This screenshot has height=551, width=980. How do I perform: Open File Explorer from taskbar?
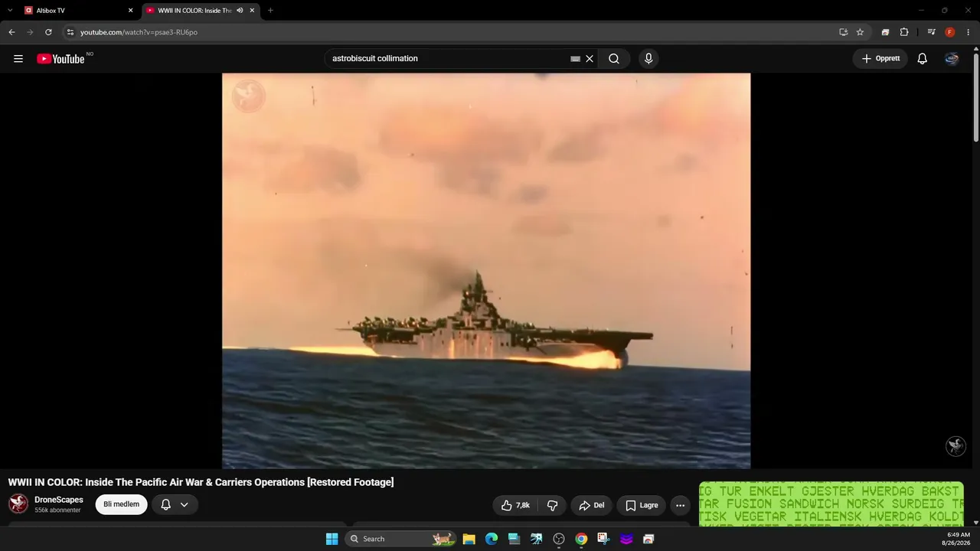[x=469, y=539]
